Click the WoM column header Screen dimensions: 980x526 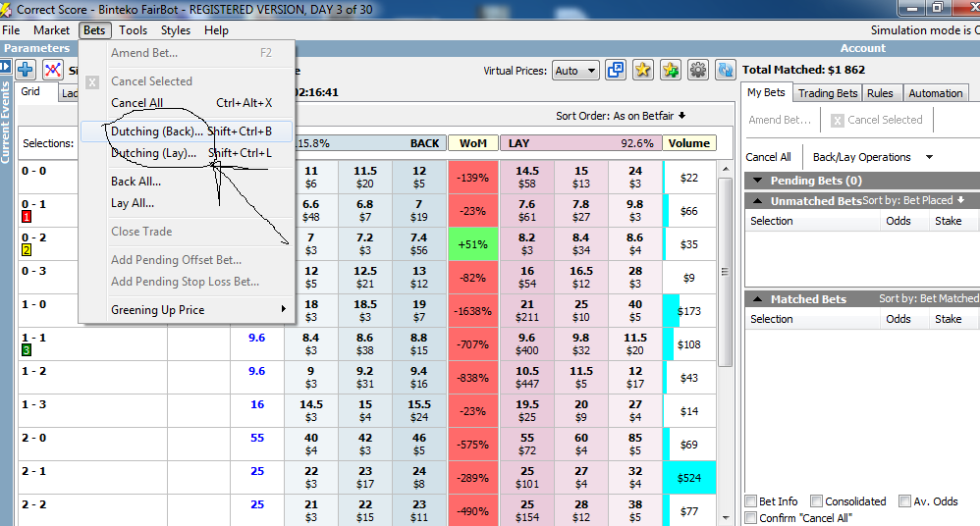coord(473,143)
